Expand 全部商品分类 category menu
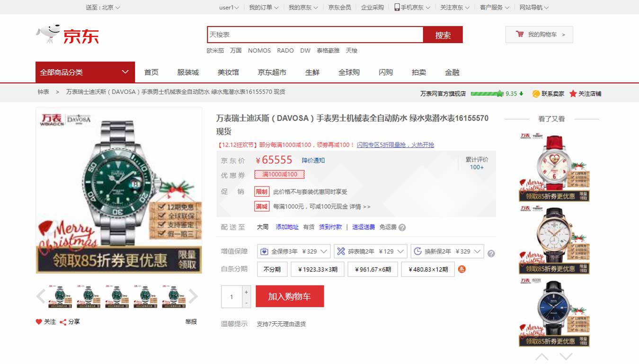This screenshot has width=639, height=364. click(x=85, y=72)
